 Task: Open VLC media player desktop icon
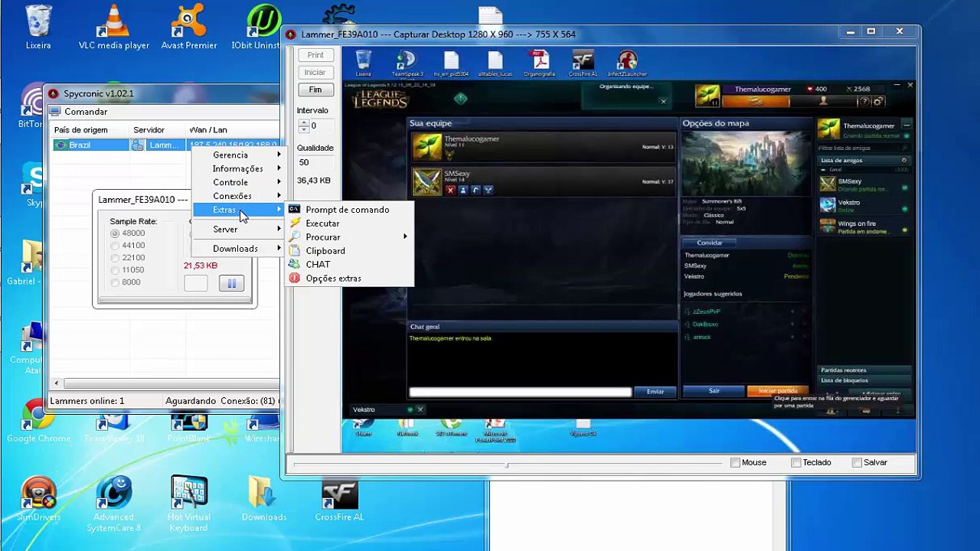pos(113,23)
